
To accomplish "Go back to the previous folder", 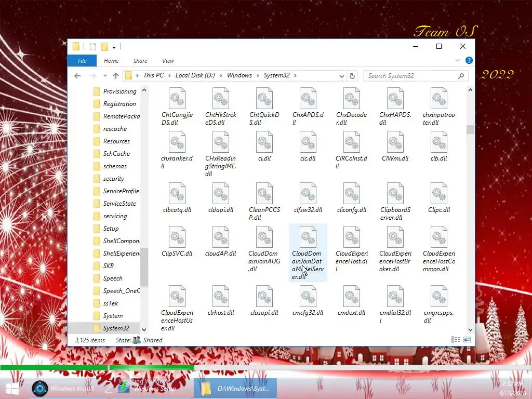I will point(77,76).
